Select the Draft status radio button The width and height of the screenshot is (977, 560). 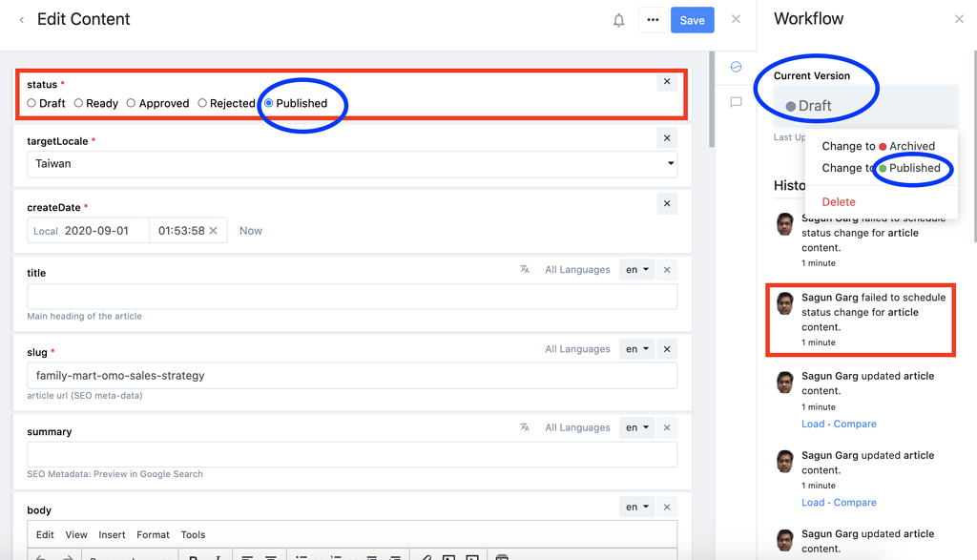(x=31, y=103)
